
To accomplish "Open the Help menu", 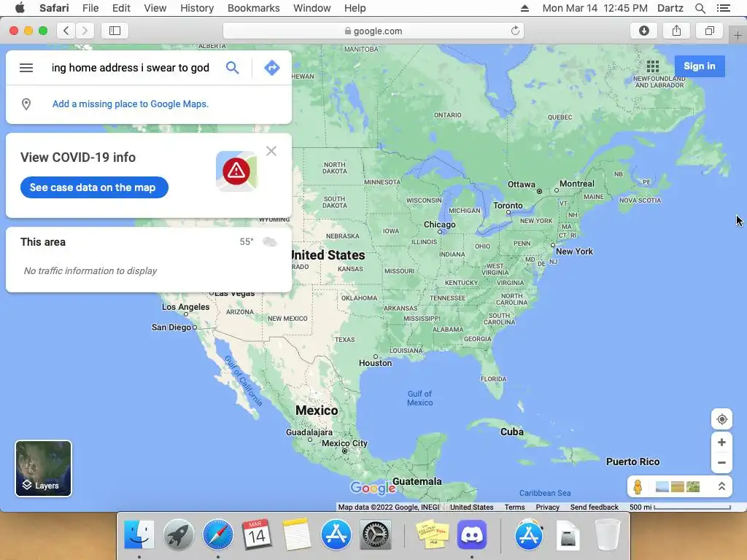I will click(x=355, y=8).
